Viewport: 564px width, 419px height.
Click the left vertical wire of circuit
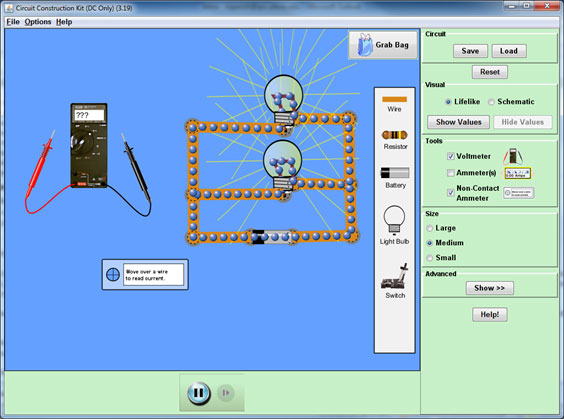[193, 160]
